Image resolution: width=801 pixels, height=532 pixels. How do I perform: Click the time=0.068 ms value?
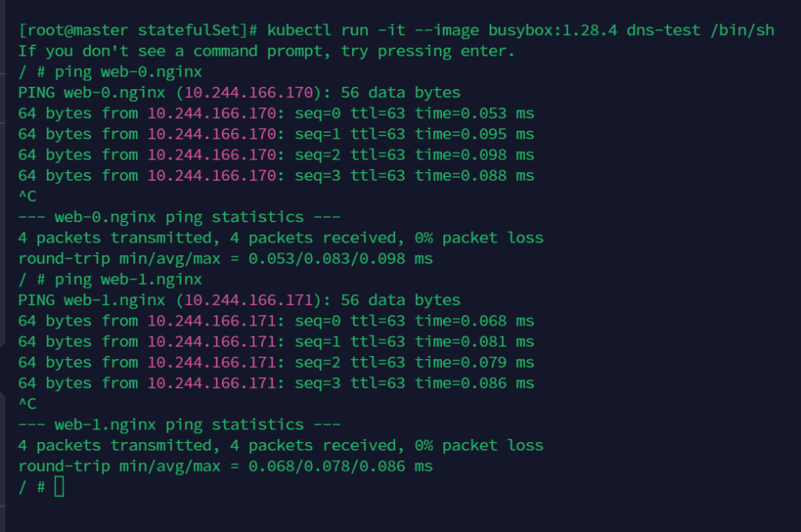[x=475, y=321]
